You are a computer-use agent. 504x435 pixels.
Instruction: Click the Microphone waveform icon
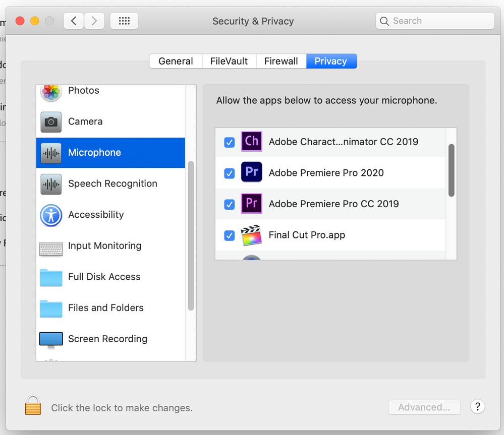pyautogui.click(x=51, y=153)
